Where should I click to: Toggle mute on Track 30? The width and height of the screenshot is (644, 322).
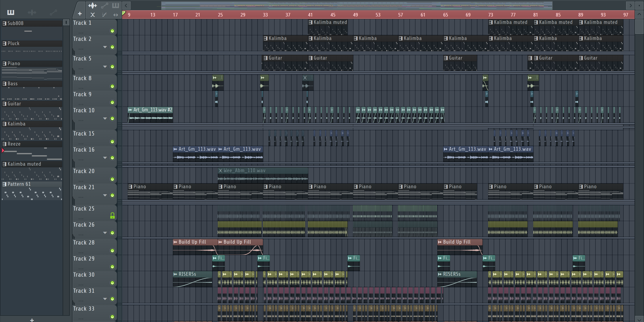pos(112,283)
